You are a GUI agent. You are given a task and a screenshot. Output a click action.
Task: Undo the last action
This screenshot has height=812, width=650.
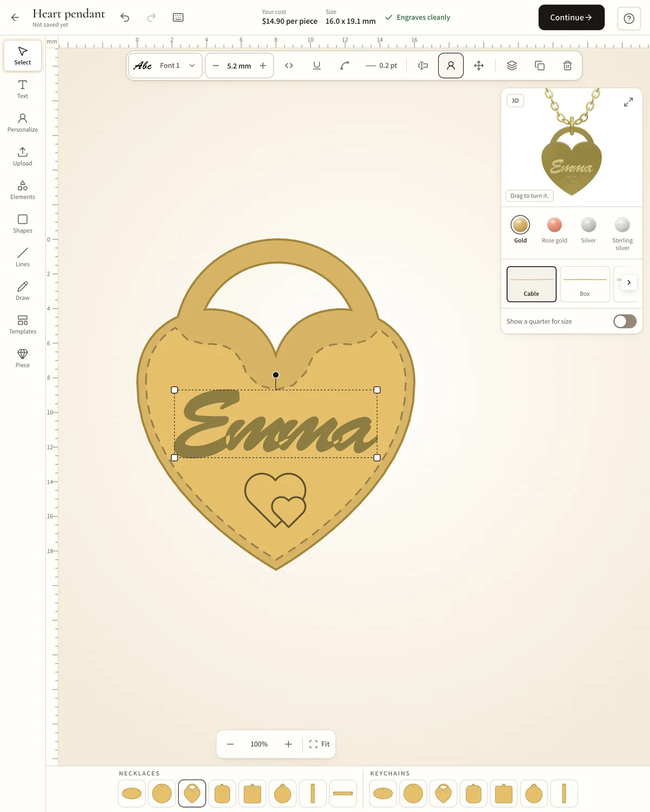pyautogui.click(x=125, y=17)
